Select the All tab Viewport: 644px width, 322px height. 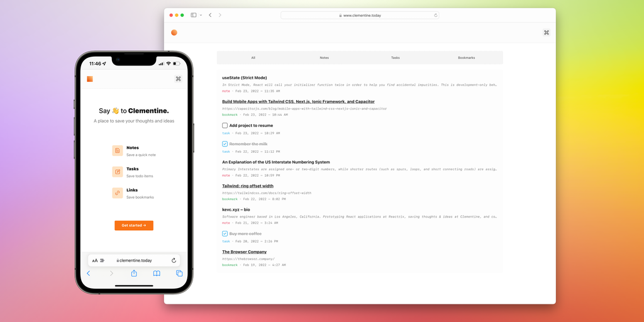(253, 57)
